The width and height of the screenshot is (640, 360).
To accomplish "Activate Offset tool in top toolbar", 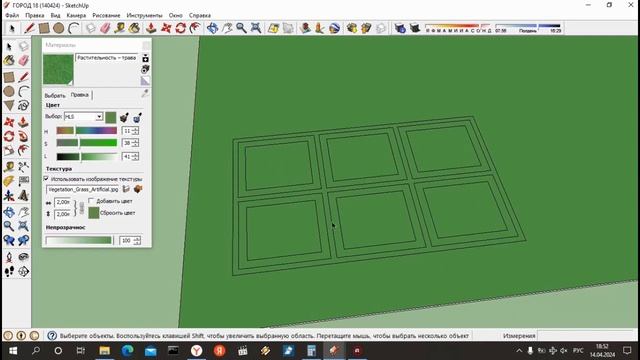I will coord(195,28).
